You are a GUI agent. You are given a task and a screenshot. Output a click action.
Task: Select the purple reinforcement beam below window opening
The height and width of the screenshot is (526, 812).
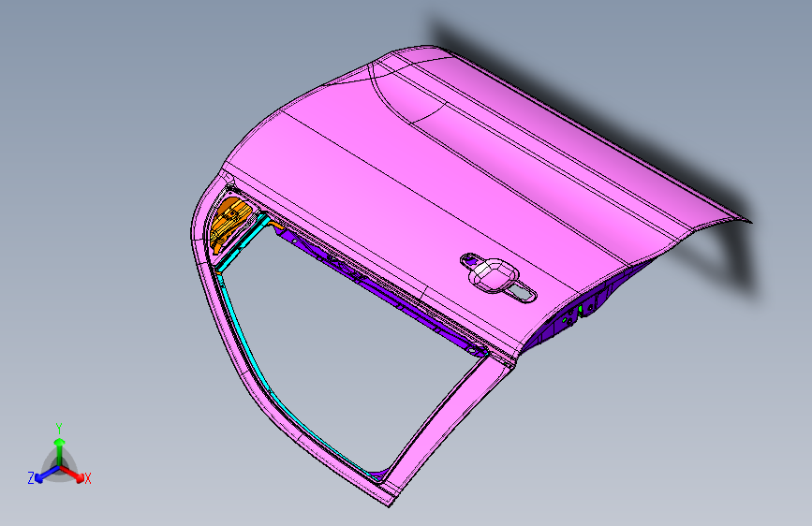tap(380, 293)
